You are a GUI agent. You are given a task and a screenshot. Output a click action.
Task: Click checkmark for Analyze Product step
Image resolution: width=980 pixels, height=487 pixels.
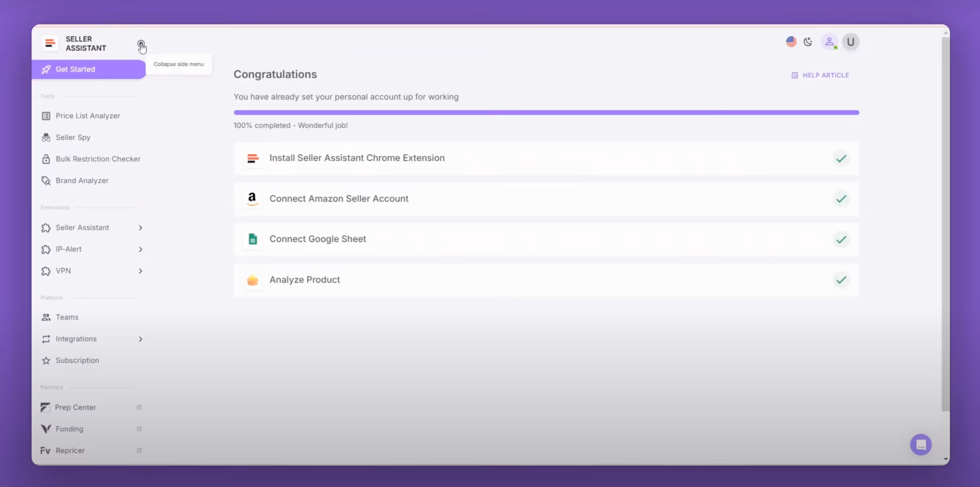[841, 280]
